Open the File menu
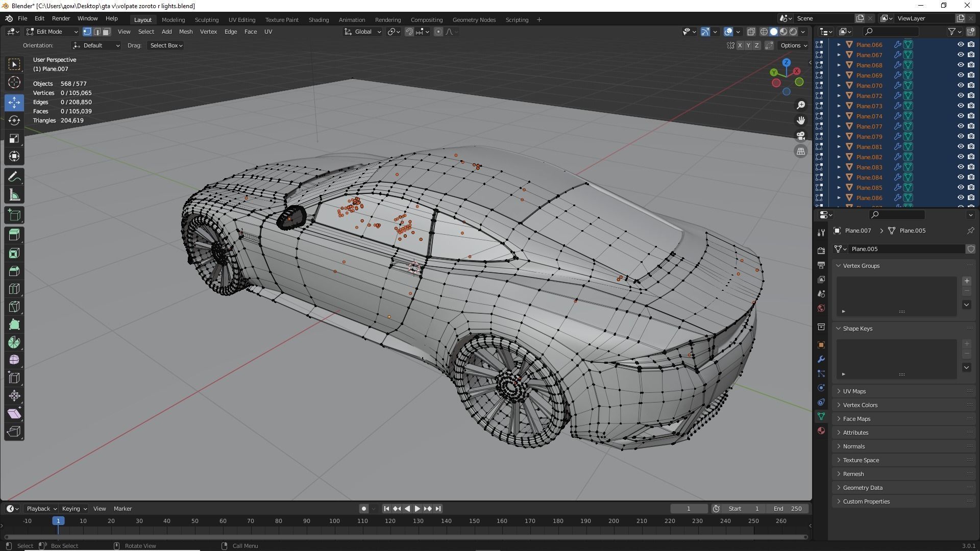This screenshot has width=980, height=551. [x=22, y=18]
